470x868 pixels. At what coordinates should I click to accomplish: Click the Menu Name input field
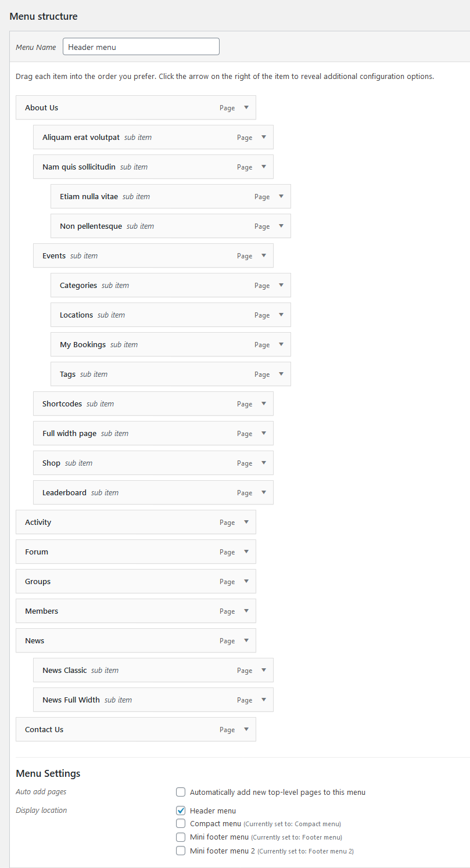(x=141, y=46)
